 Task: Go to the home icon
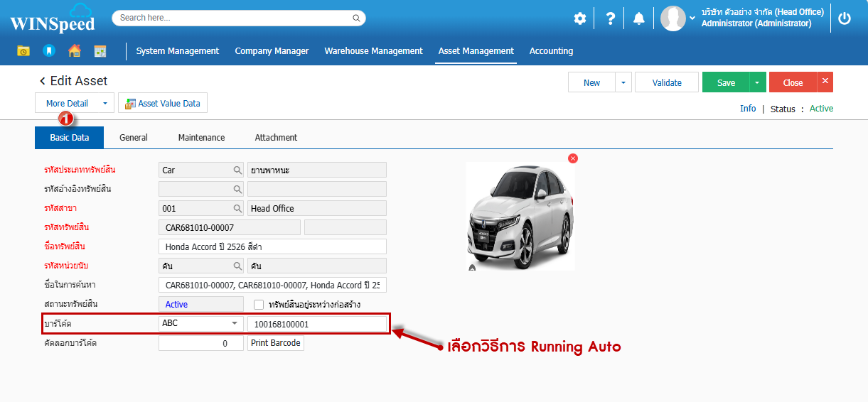coord(74,51)
